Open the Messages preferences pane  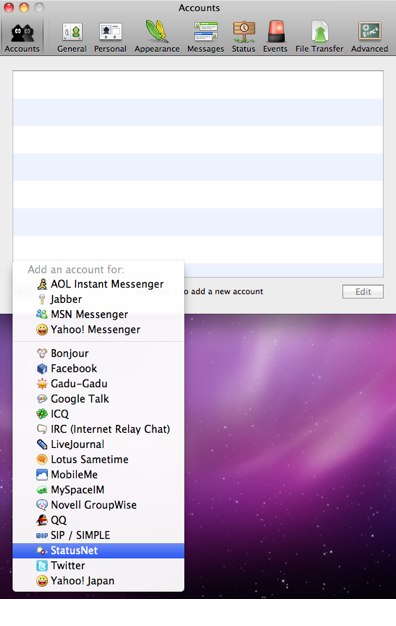click(x=206, y=38)
